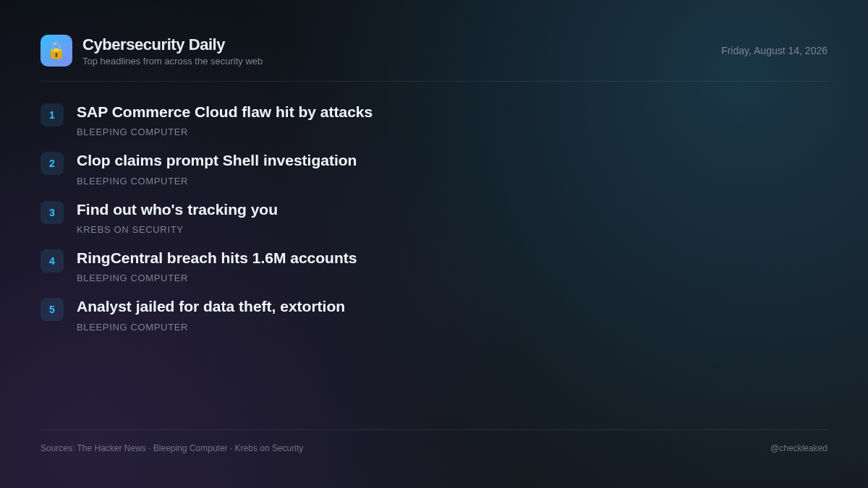Screen dimensions: 868x488
Task: Click the number 4 badge
Action: [x=52, y=261]
